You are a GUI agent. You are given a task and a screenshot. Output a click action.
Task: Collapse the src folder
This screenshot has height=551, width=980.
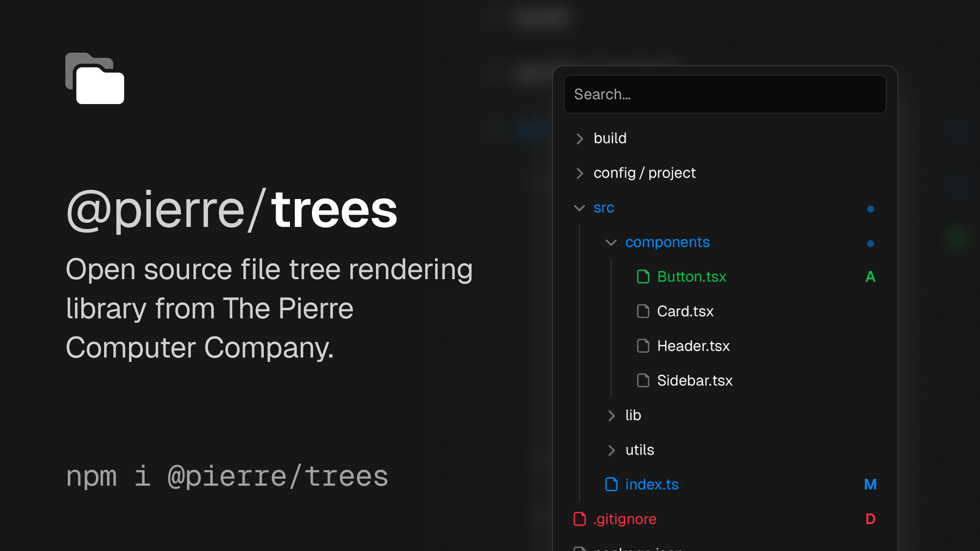[579, 208]
